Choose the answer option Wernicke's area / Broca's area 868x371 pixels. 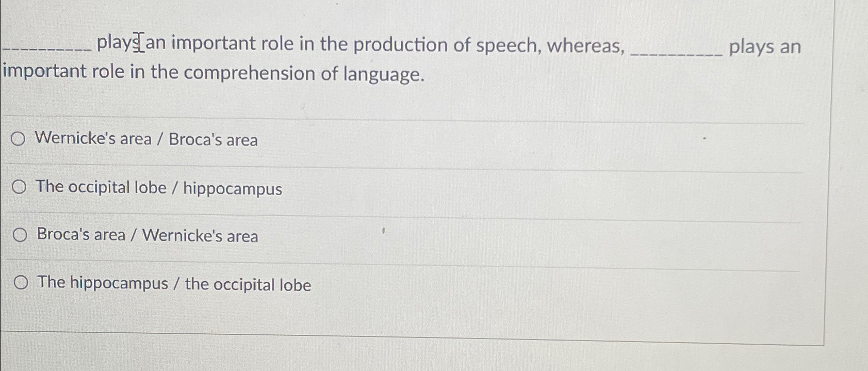(146, 138)
